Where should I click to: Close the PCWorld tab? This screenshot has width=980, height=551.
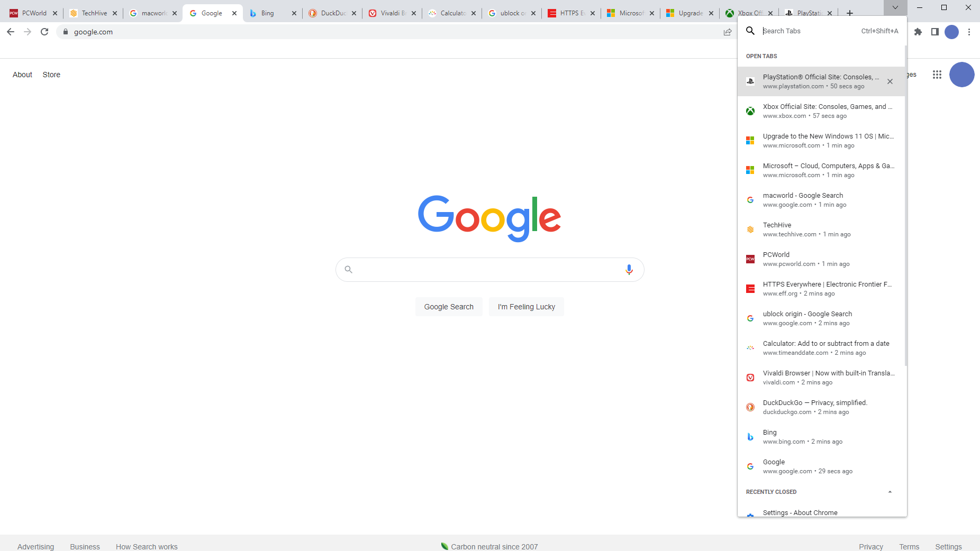[55, 13]
